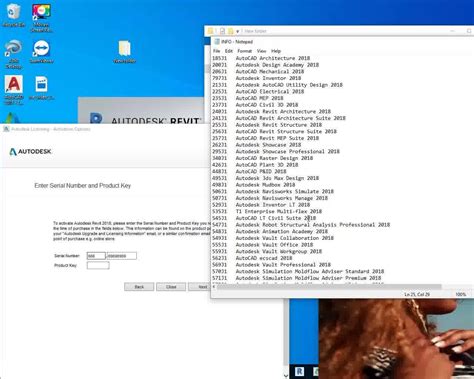Click the line Autodesk Vault Workgroup 2018
Viewport: 474px width, 379px height.
pos(267,251)
